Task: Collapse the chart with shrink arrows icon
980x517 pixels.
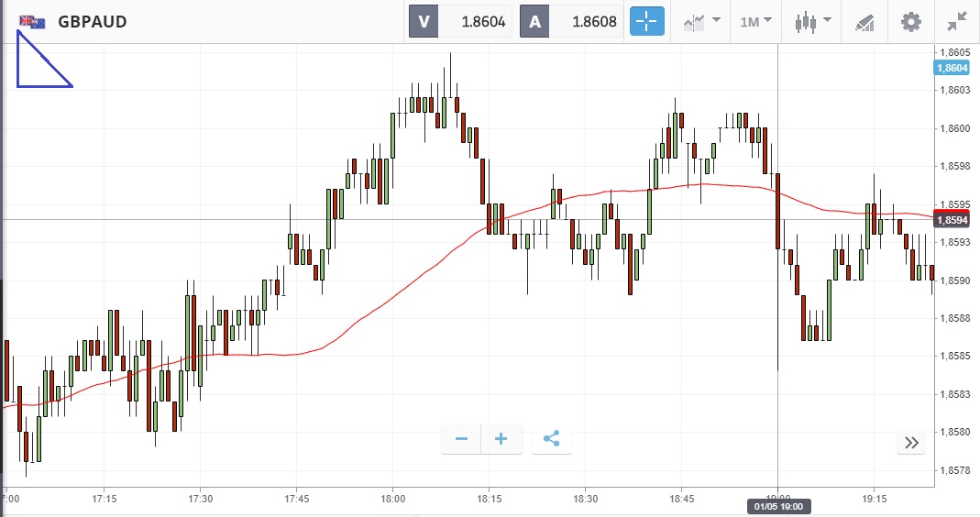Action: (958, 22)
